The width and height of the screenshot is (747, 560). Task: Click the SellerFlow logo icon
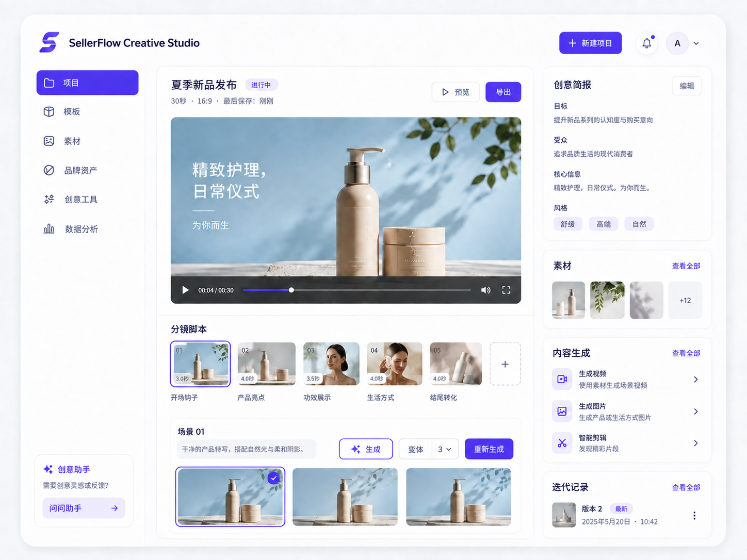50,42
